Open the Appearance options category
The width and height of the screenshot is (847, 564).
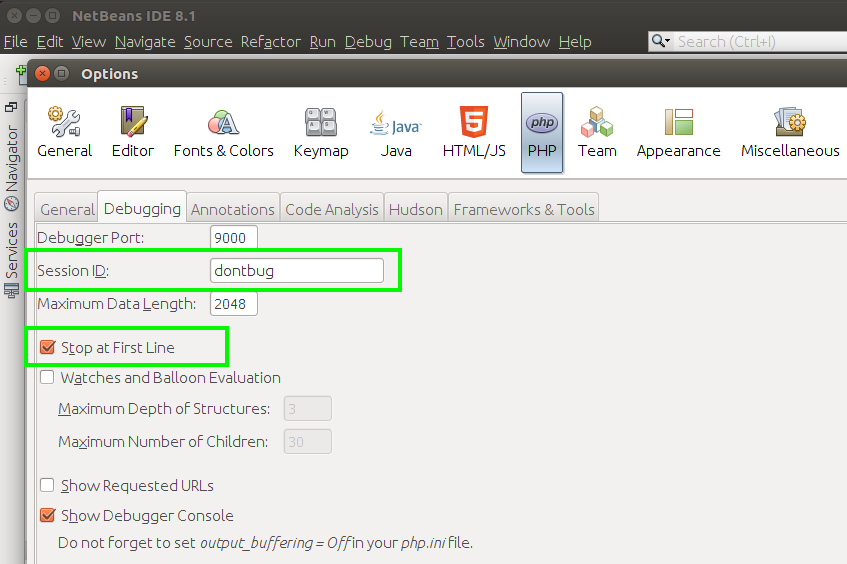tap(678, 132)
